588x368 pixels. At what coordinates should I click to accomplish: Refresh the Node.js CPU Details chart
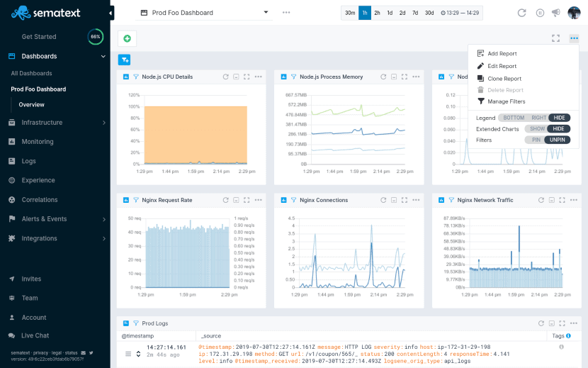[x=225, y=77]
